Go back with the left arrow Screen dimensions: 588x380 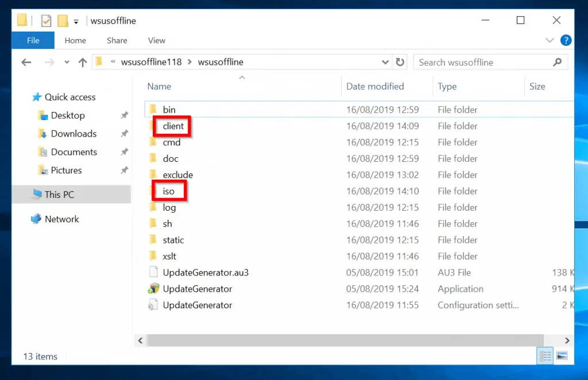point(26,62)
